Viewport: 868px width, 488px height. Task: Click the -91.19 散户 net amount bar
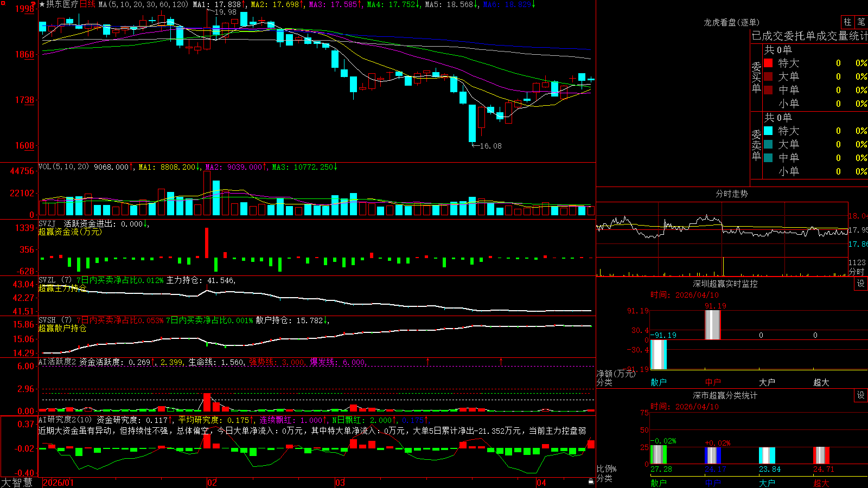659,355
